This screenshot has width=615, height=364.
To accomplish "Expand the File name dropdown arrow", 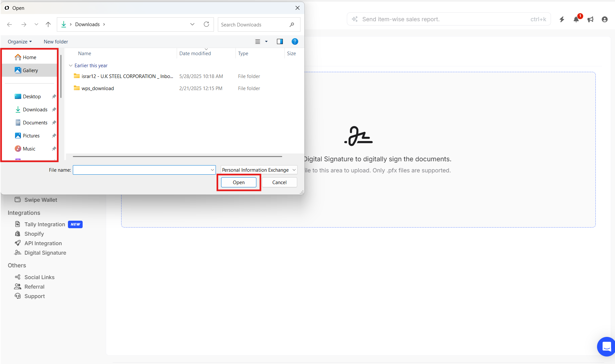I will (213, 170).
